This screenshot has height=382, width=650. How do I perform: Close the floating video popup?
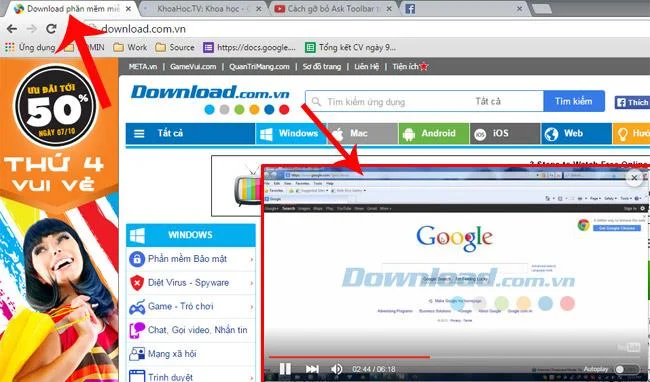coord(634,178)
